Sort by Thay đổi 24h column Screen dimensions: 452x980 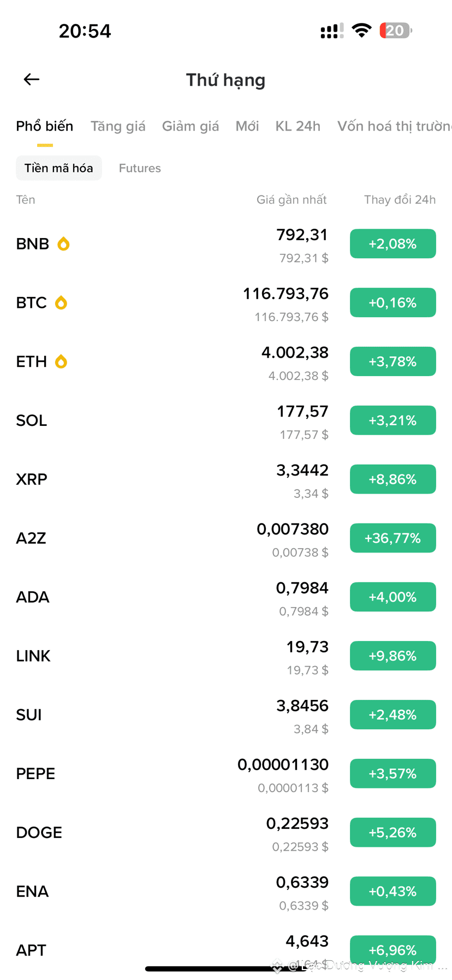click(400, 200)
